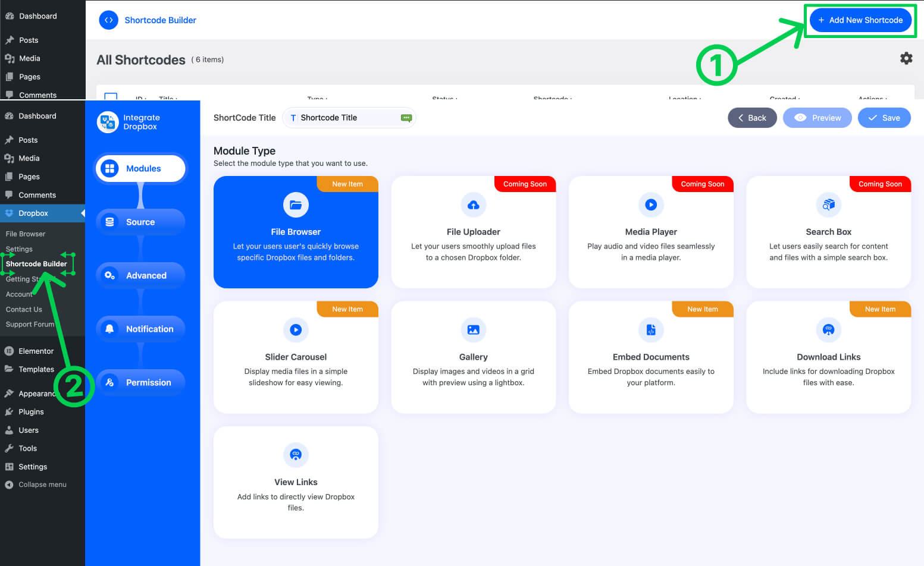This screenshot has width=924, height=566.
Task: Click the play icon on the Media Player card
Action: click(651, 205)
